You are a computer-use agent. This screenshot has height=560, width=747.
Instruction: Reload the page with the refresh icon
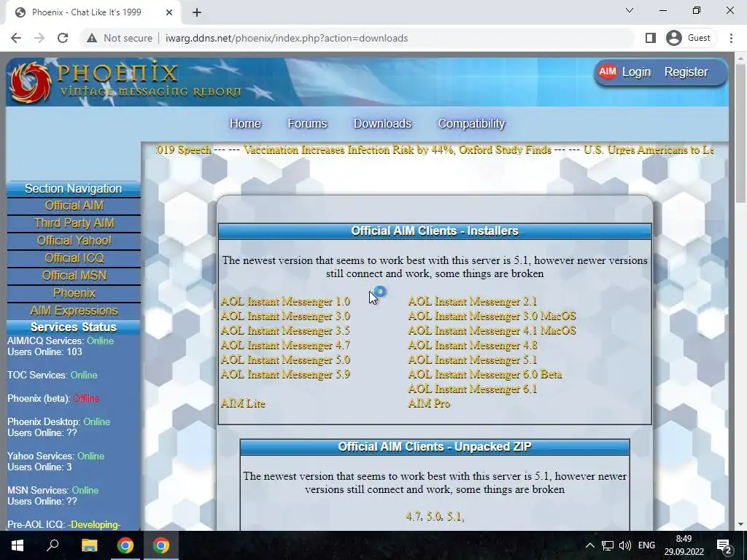pos(63,38)
